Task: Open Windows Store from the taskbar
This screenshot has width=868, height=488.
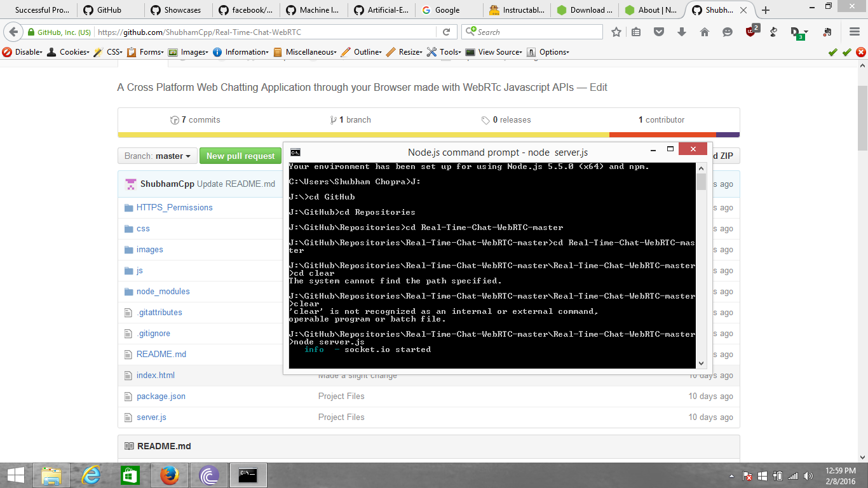Action: coord(130,475)
